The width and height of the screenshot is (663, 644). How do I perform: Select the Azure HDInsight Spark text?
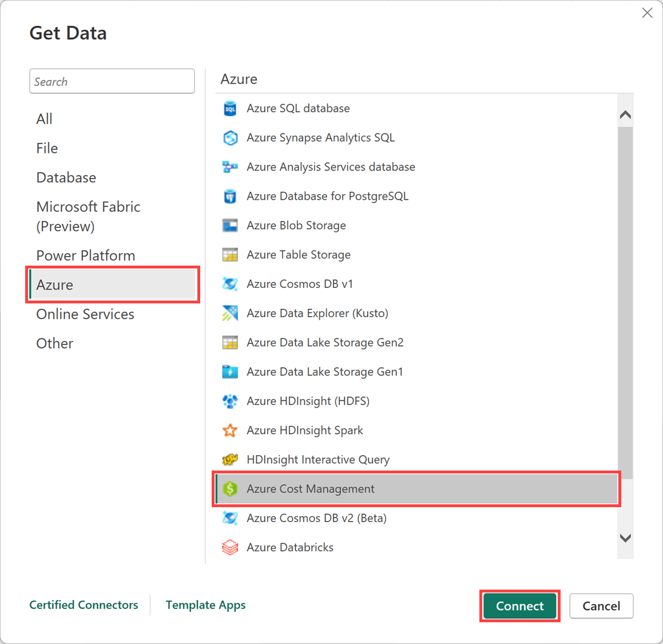[x=305, y=430]
